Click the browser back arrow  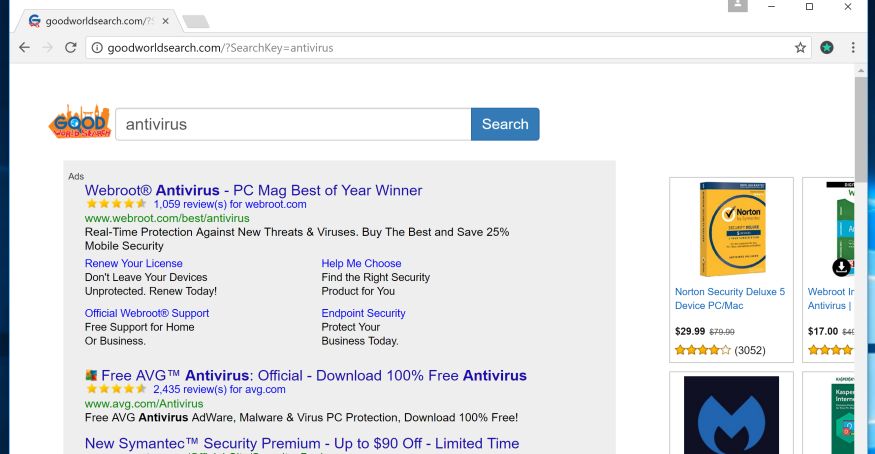(24, 47)
